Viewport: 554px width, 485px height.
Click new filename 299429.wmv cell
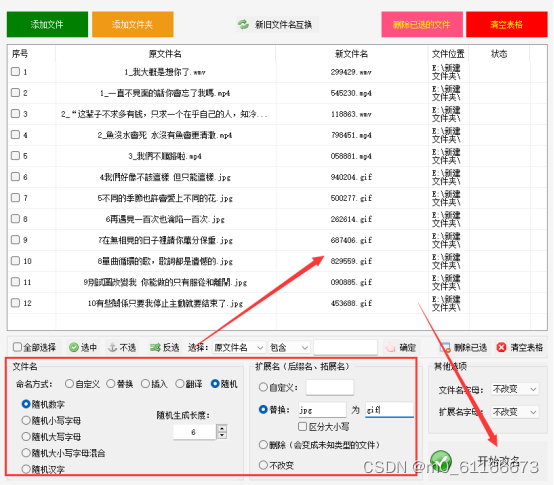(x=351, y=72)
